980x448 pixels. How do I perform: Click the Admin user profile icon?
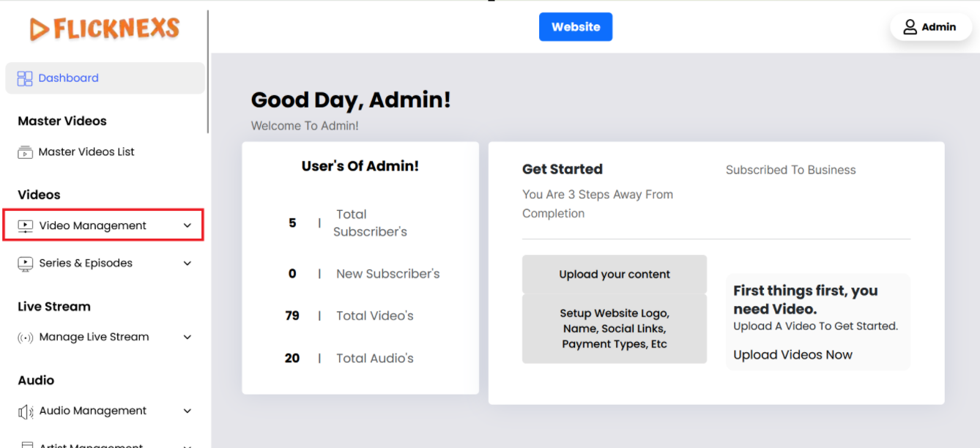pyautogui.click(x=910, y=27)
